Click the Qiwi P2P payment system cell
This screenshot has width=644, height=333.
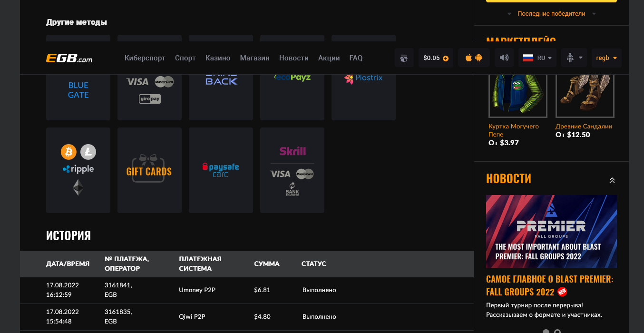[x=192, y=317]
